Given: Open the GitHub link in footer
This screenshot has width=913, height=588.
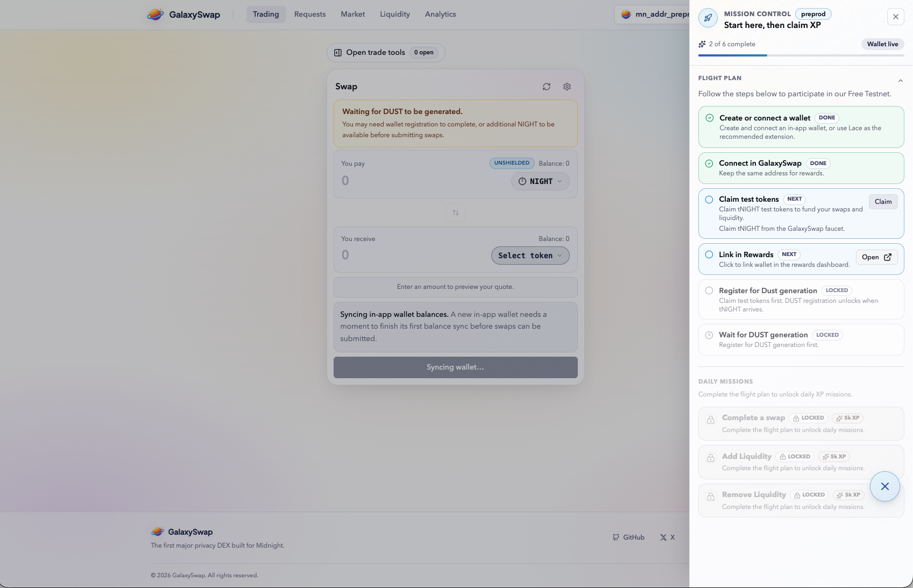Looking at the screenshot, I should pos(628,537).
